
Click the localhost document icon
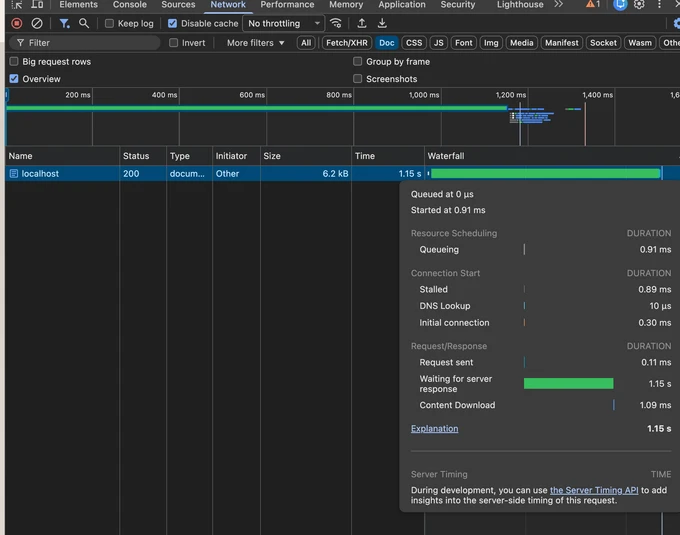[x=14, y=173]
